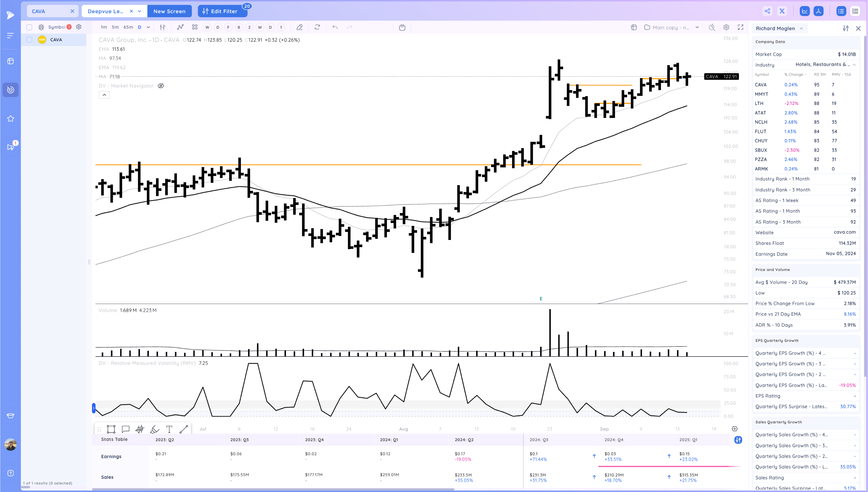The height and width of the screenshot is (492, 868).
Task: Click the refresh chart icon
Action: click(x=317, y=27)
